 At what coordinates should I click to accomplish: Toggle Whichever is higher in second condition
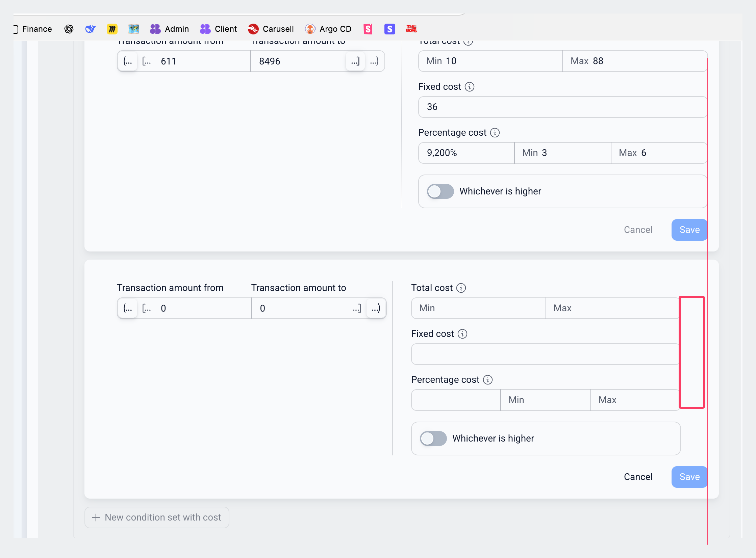[x=433, y=439]
